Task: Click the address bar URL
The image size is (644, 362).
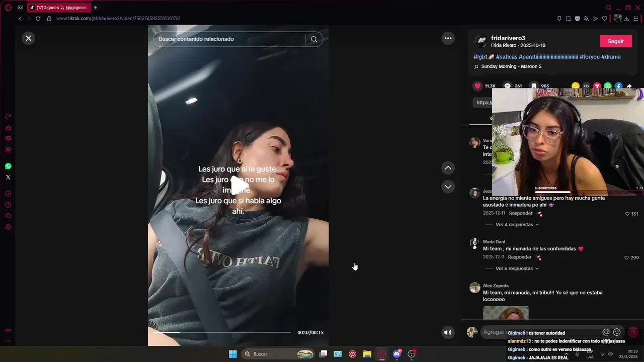Action: 118,19
